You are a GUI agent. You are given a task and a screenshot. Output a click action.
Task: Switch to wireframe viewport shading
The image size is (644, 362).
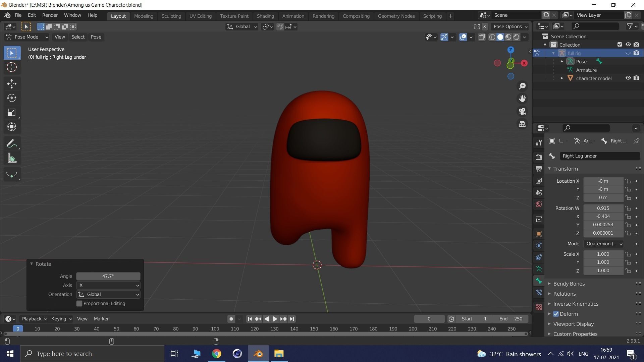492,37
